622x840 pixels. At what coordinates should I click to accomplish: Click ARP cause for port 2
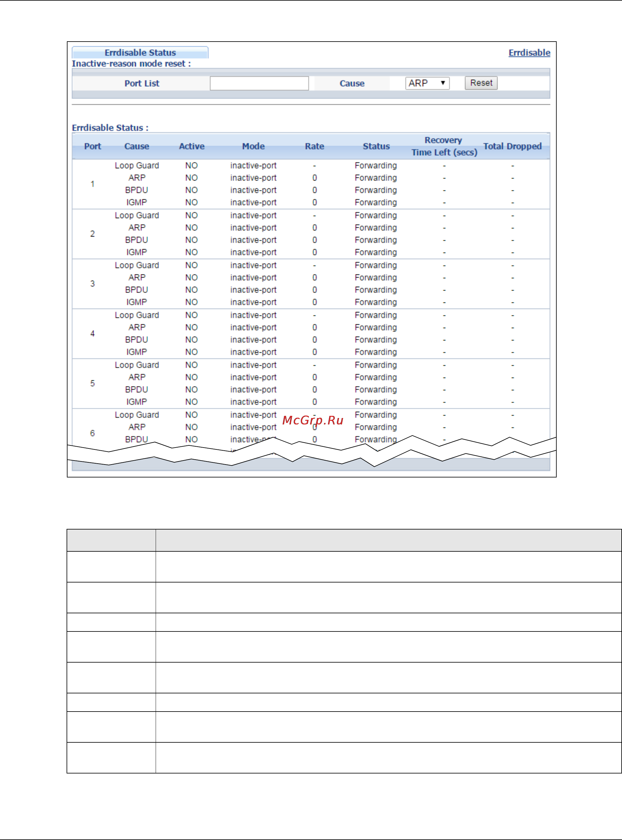(137, 228)
